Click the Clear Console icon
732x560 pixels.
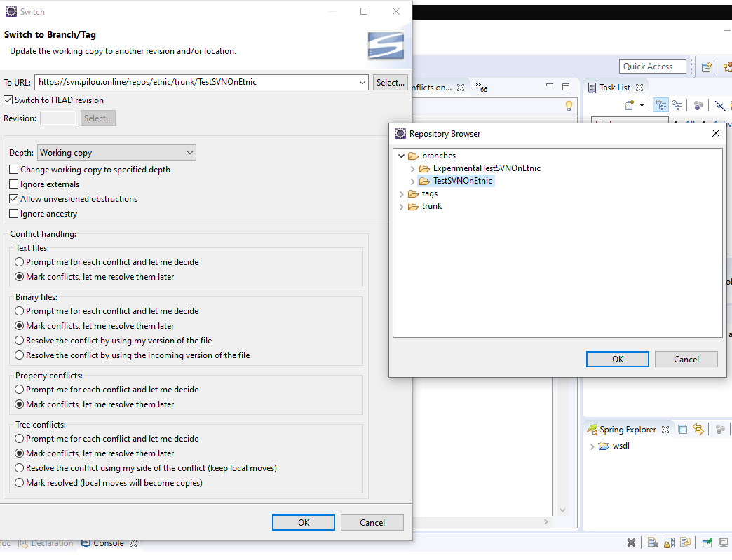coord(653,542)
